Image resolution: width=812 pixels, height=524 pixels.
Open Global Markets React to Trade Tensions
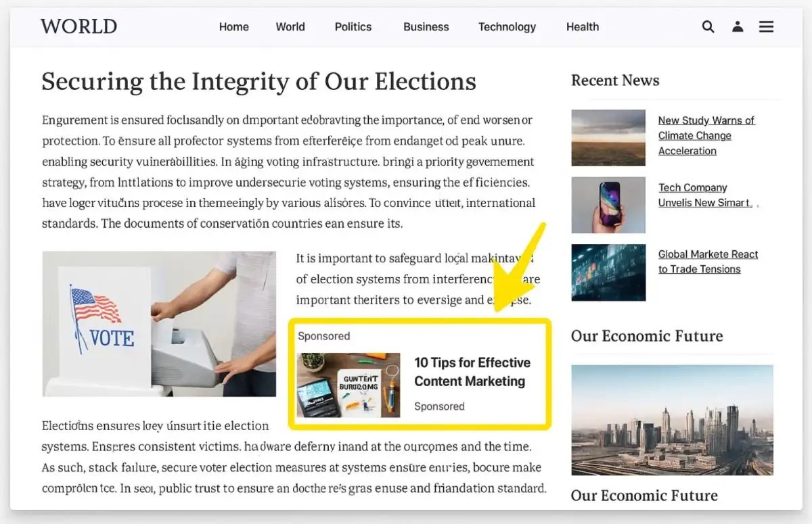click(x=708, y=262)
